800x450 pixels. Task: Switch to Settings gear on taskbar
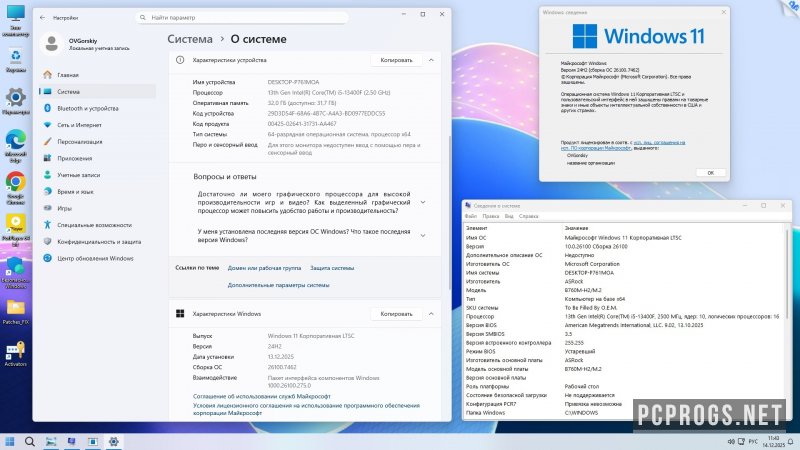tap(113, 441)
